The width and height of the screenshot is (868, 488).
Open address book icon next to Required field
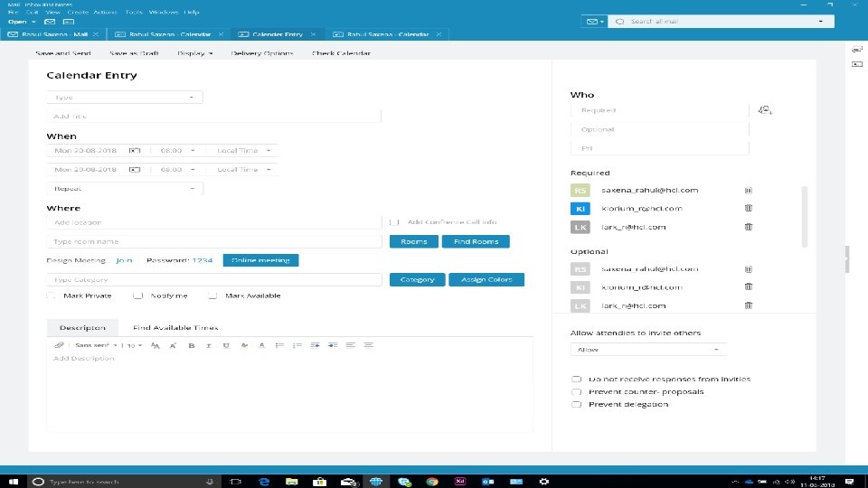[765, 110]
